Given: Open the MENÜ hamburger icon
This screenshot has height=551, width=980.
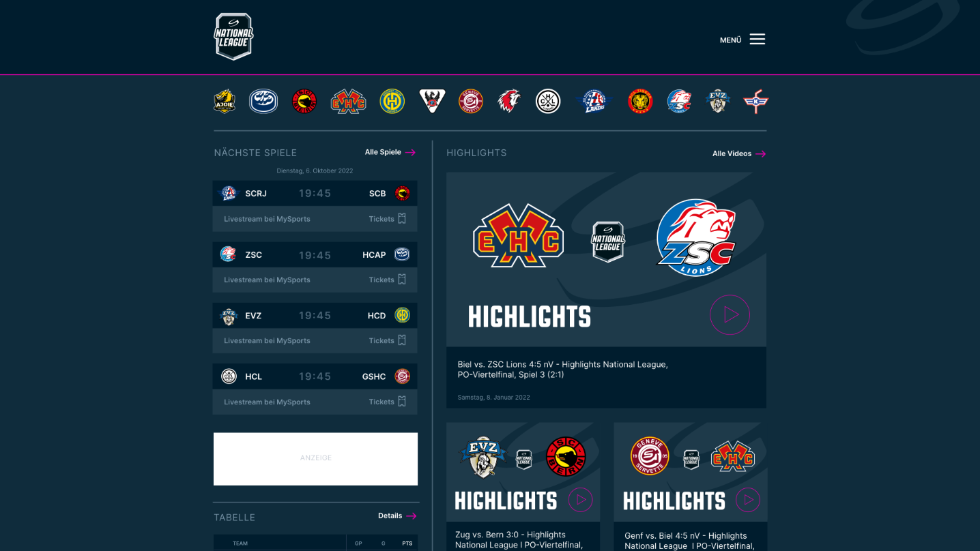Looking at the screenshot, I should (x=757, y=39).
